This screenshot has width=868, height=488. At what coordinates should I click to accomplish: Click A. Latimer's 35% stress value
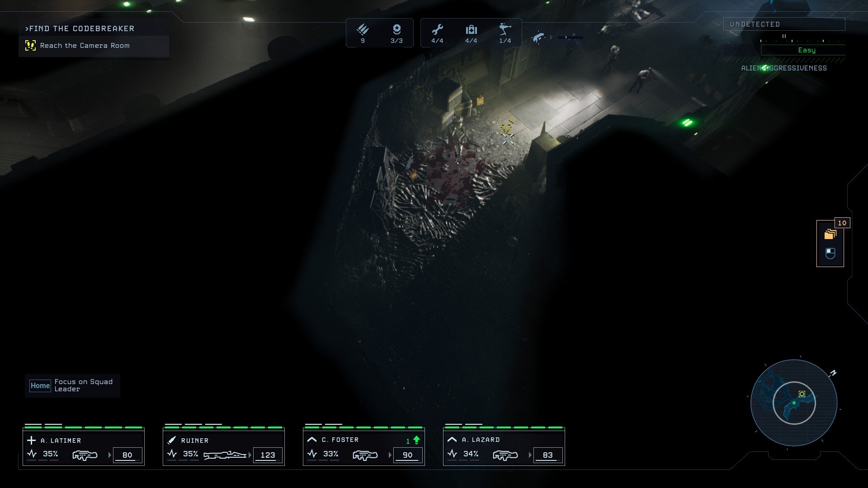click(x=51, y=454)
